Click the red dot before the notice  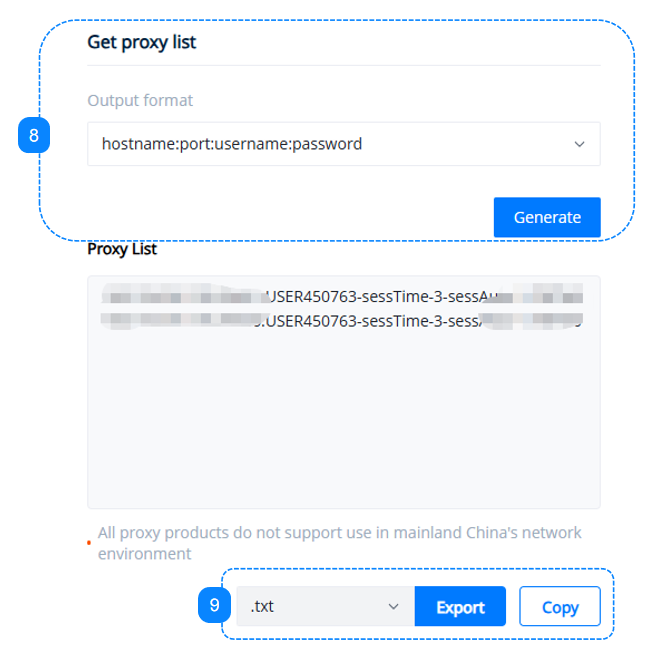point(88,542)
